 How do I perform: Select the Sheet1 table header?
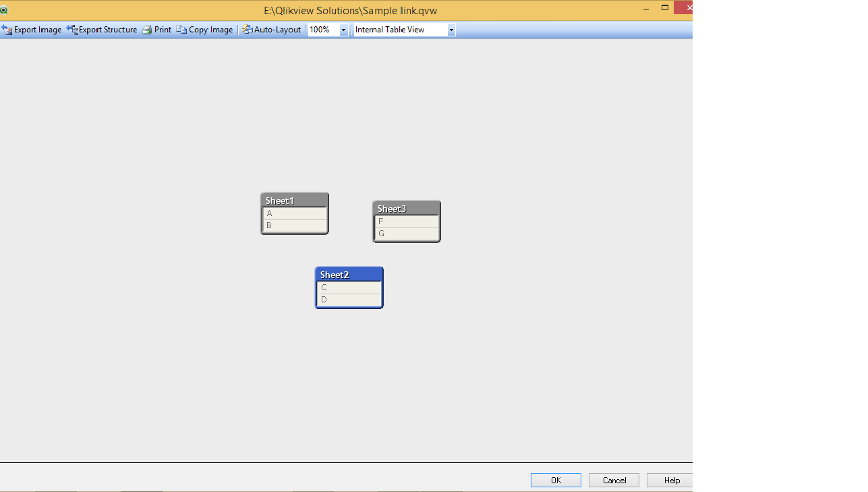pyautogui.click(x=295, y=200)
